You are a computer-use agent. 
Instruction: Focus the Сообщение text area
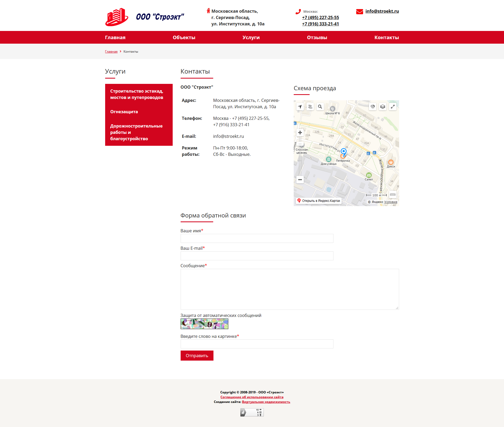pos(290,289)
